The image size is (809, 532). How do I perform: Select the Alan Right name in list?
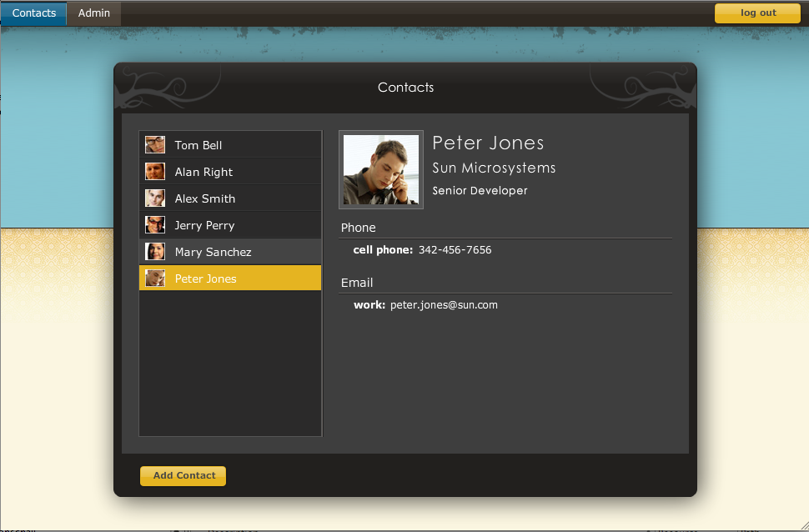click(204, 172)
